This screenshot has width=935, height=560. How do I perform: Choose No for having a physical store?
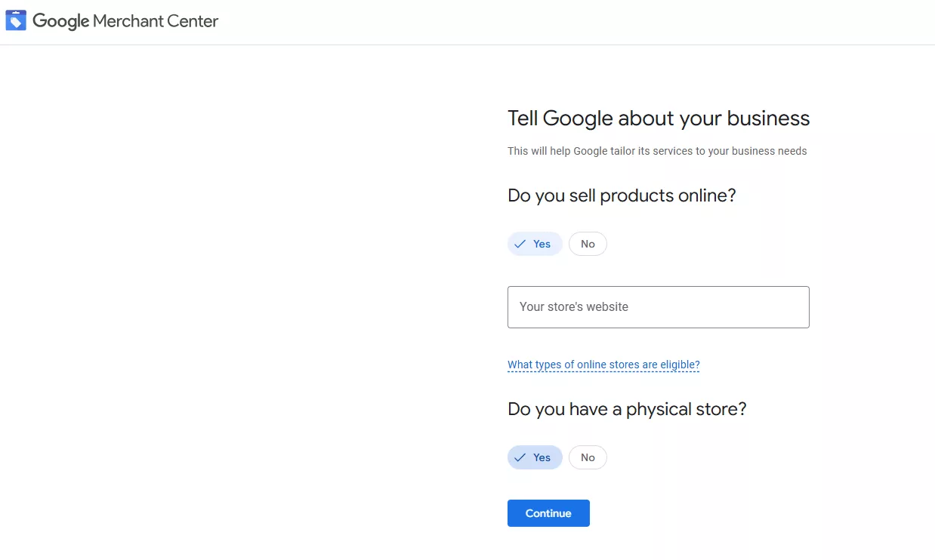pos(588,457)
